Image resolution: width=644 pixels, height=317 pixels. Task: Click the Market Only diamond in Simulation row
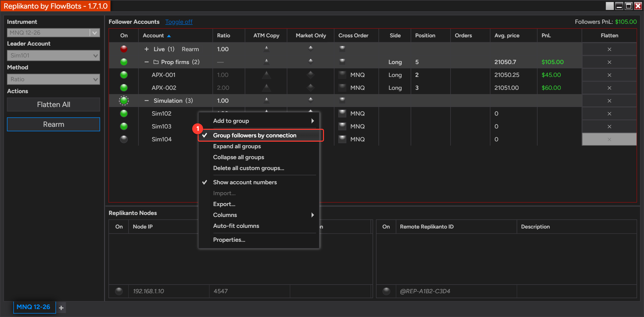click(310, 100)
